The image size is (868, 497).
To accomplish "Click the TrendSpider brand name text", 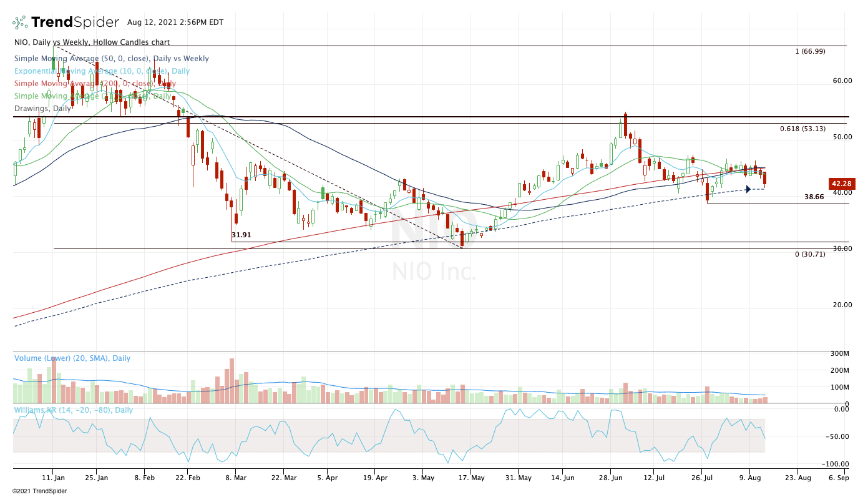I will click(75, 22).
